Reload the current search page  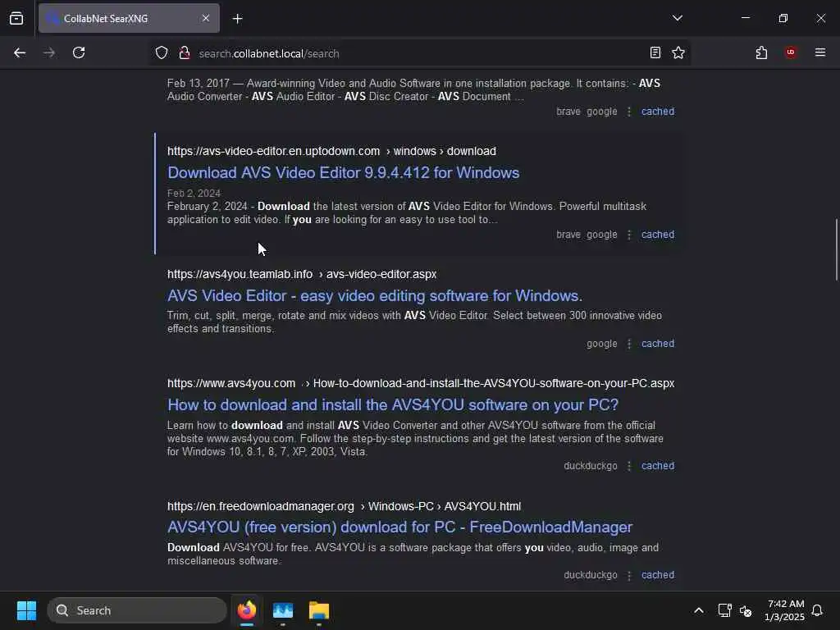(x=79, y=53)
